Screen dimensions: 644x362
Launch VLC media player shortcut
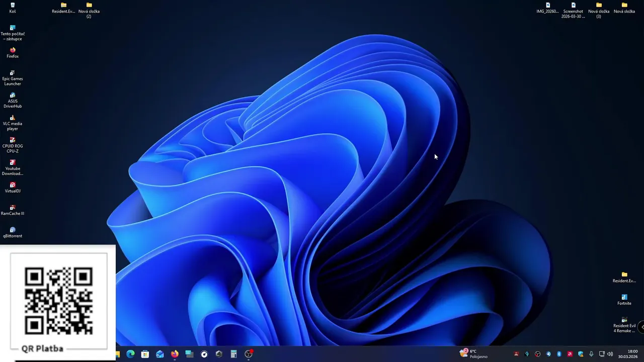(13, 123)
